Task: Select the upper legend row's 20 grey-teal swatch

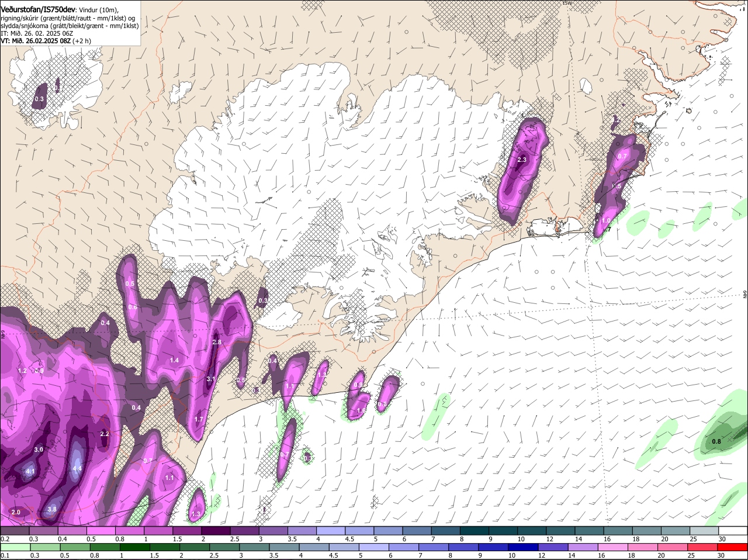Action: tap(676, 531)
